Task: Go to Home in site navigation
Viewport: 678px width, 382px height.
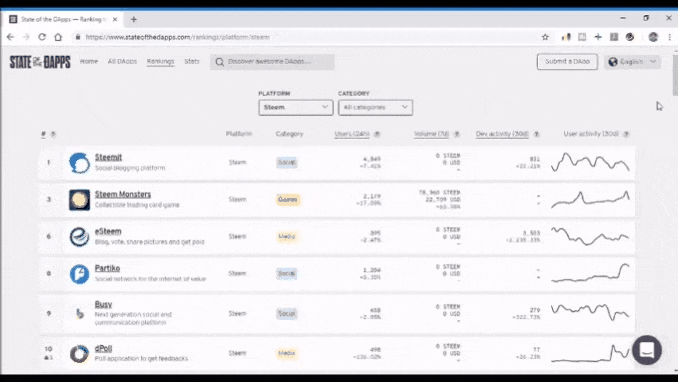Action: click(89, 61)
